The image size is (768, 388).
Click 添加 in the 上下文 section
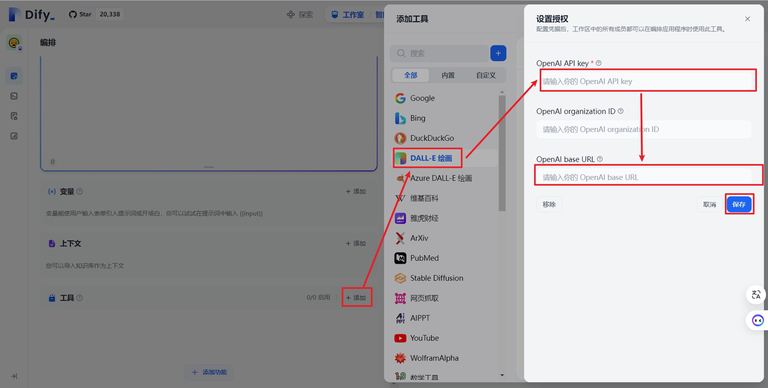[356, 243]
